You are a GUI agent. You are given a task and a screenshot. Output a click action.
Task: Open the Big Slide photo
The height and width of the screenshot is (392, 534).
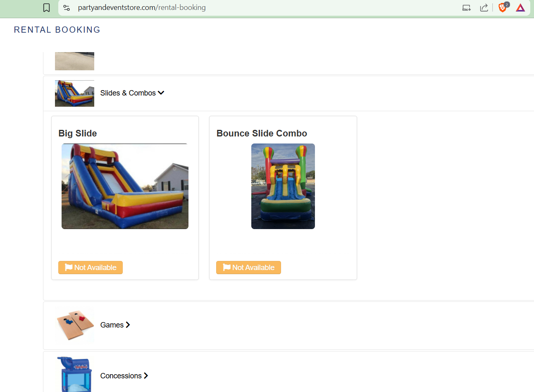125,186
